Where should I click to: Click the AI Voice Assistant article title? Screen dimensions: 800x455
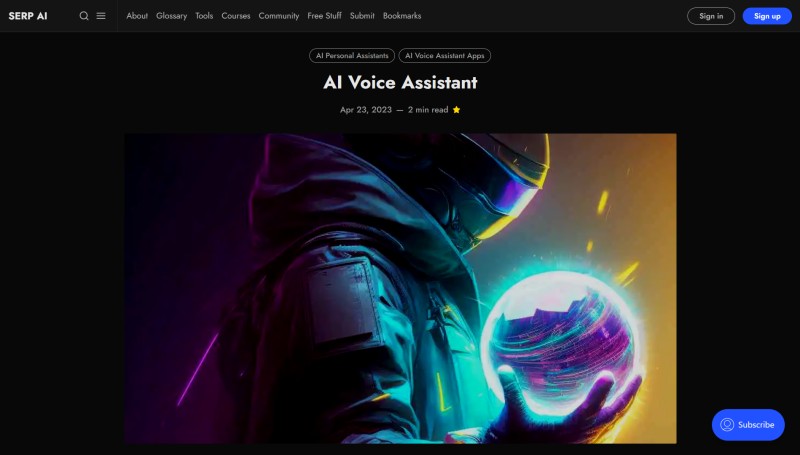tap(400, 83)
